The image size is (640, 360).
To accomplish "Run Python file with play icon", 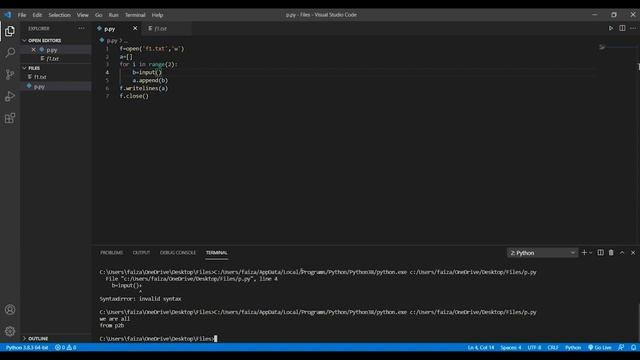I will click(x=611, y=28).
